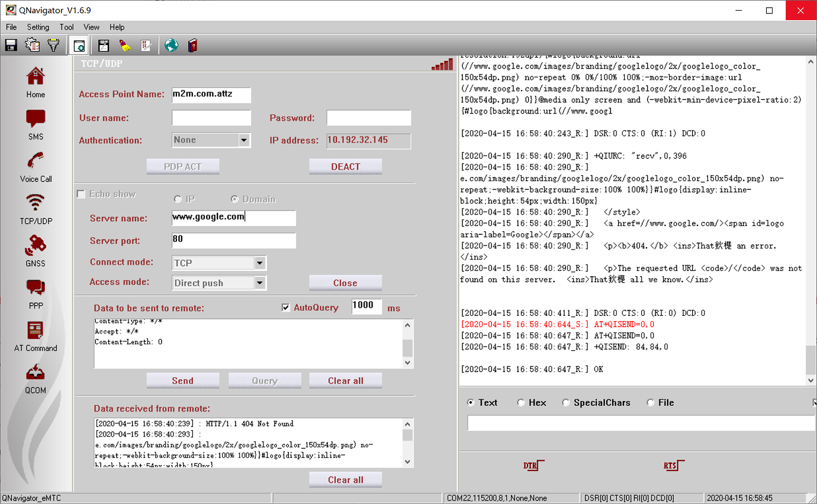Click the +QISEND: 84,84,0 log line
This screenshot has height=504, width=817.
tap(564, 347)
